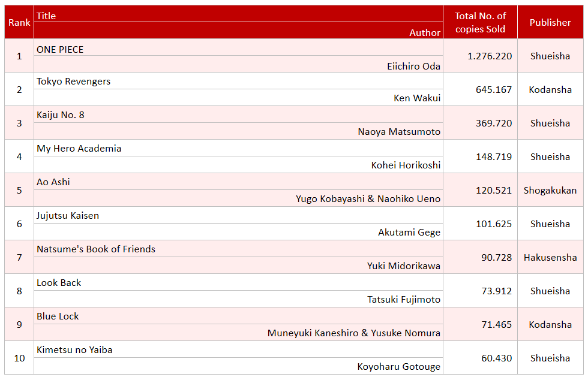Select the Look Back title
The image size is (588, 380).
coord(59,283)
